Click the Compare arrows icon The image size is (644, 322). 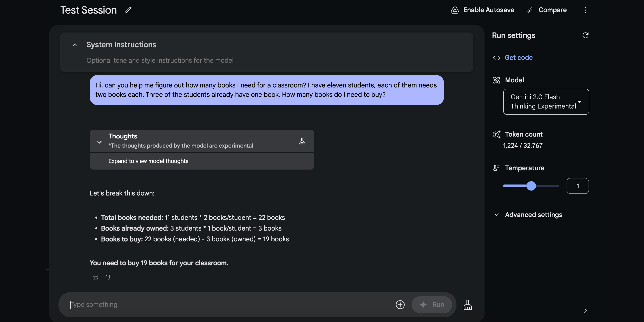click(530, 10)
